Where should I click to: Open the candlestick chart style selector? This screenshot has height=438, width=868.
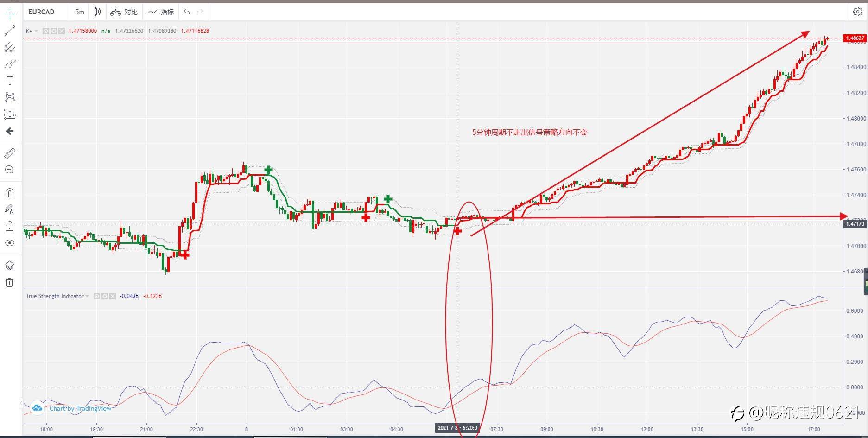click(x=97, y=12)
